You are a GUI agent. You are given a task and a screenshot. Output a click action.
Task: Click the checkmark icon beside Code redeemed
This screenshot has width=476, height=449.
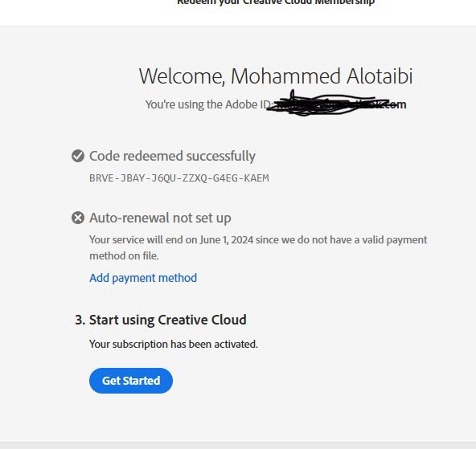[x=78, y=156]
